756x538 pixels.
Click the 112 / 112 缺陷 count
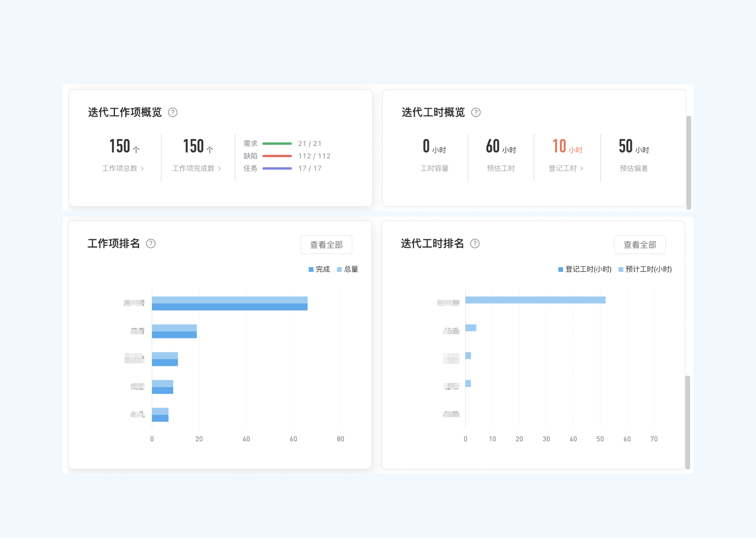[314, 156]
